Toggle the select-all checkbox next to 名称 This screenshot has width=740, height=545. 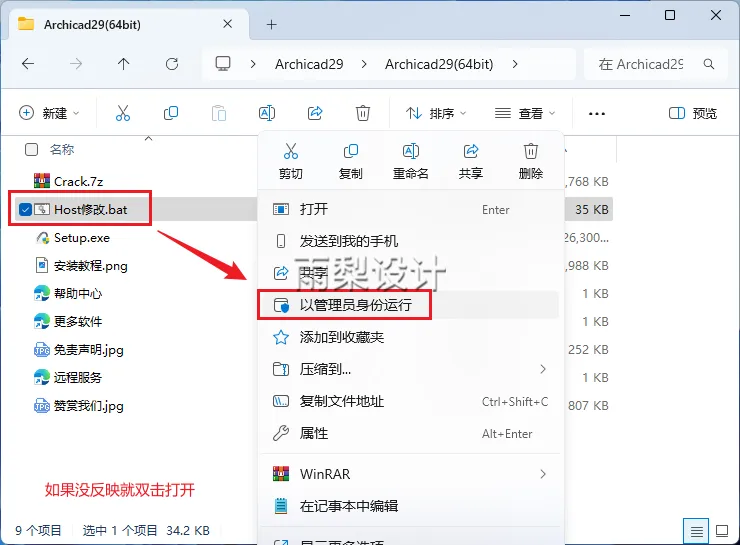31,150
